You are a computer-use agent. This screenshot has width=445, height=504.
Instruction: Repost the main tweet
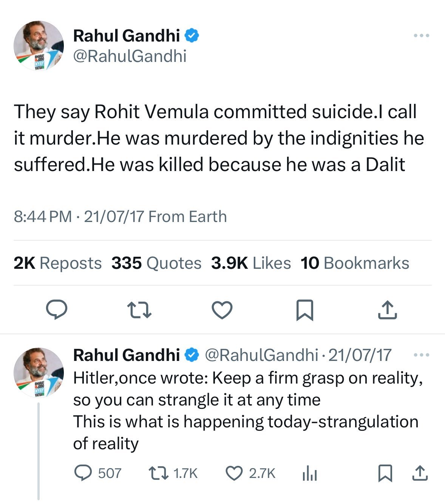(139, 310)
